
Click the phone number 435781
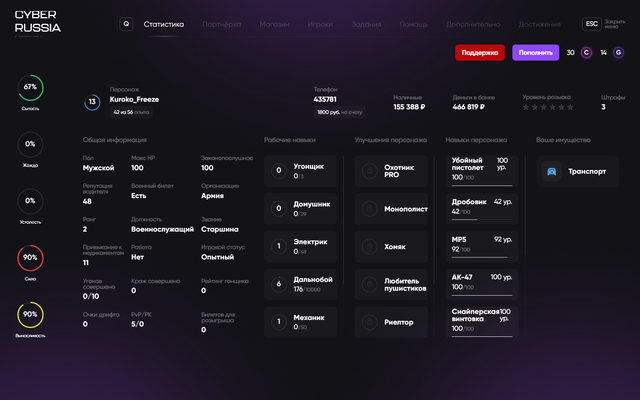pyautogui.click(x=325, y=100)
